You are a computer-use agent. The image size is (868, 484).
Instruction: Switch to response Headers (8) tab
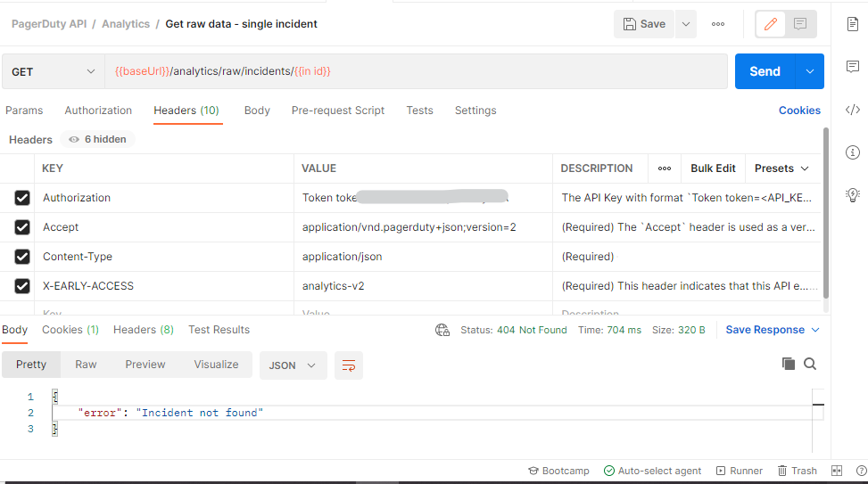point(144,330)
